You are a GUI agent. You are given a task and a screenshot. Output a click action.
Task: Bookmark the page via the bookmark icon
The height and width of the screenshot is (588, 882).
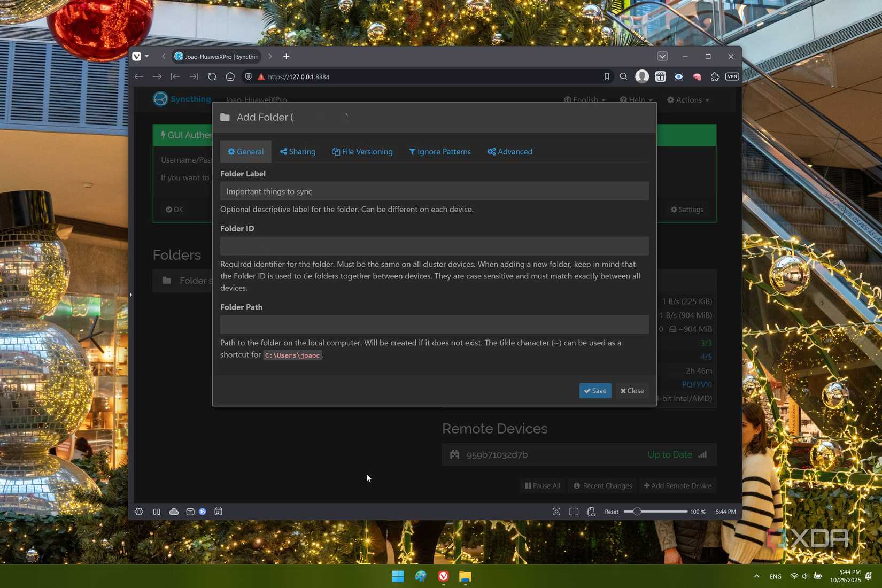click(x=607, y=76)
